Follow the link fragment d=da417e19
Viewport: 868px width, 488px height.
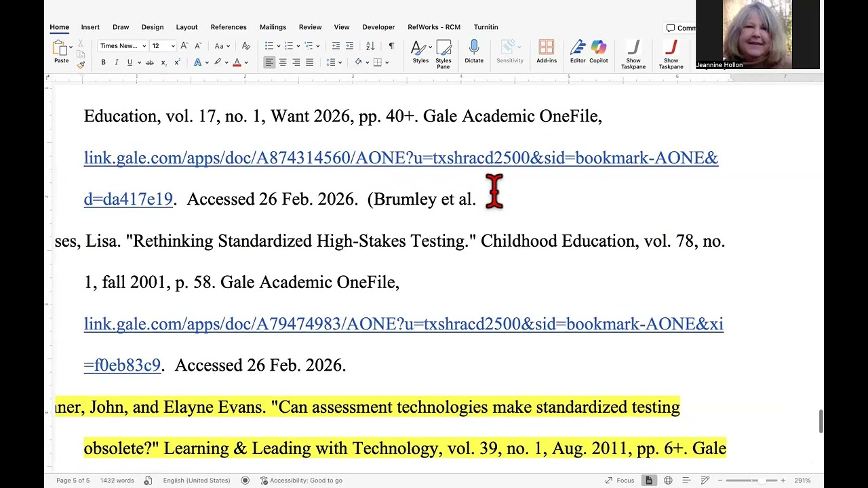pos(128,199)
